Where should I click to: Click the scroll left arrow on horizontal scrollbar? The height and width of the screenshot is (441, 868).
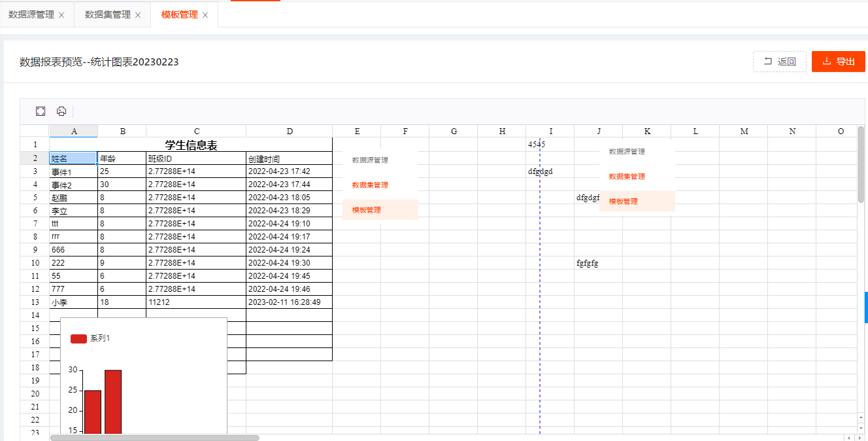[x=850, y=438]
